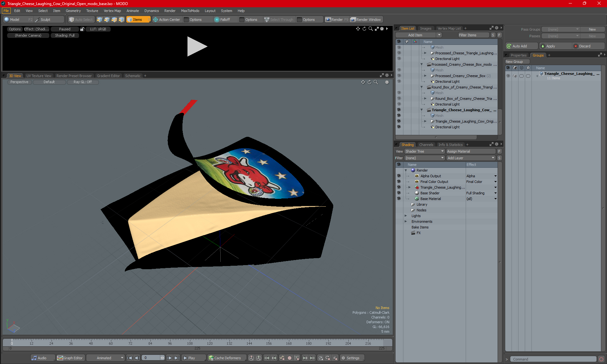Open the Dynamics menu
The height and width of the screenshot is (364, 607).
coord(151,11)
